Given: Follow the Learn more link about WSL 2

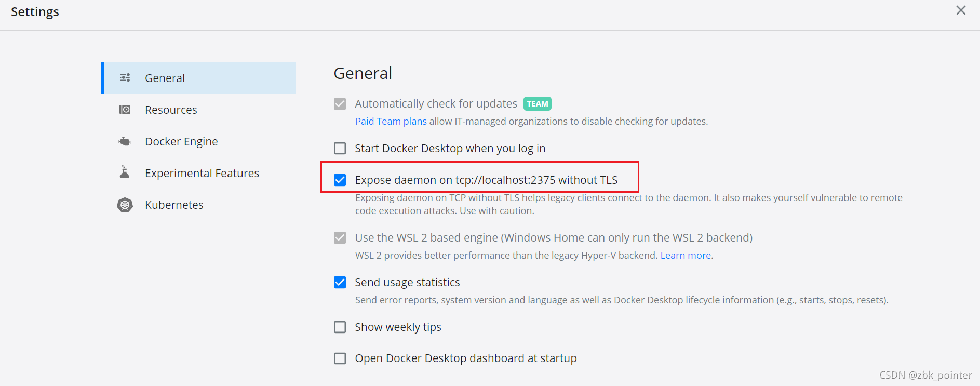Looking at the screenshot, I should click(686, 256).
